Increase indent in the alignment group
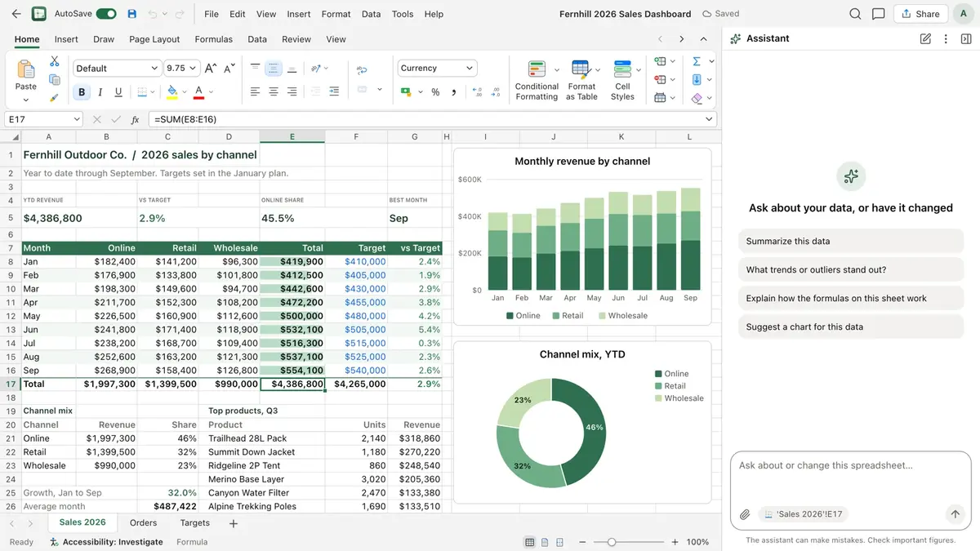This screenshot has height=551, width=980. point(334,91)
